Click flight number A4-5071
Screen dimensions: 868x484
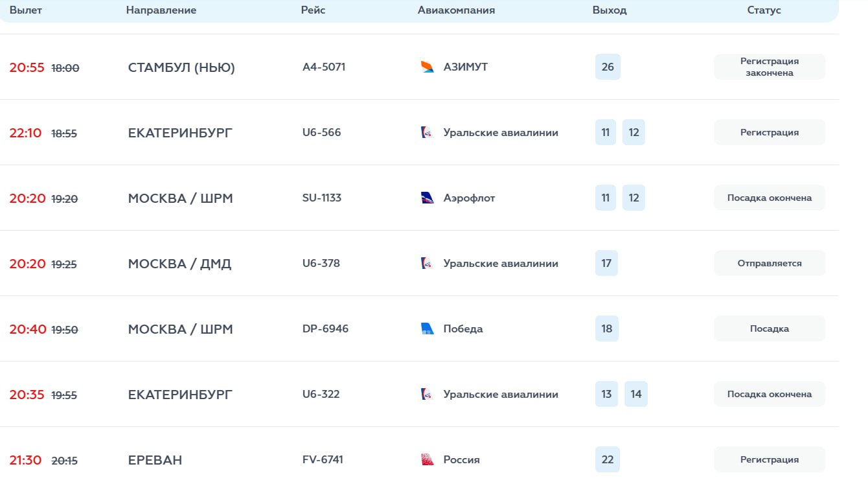324,67
